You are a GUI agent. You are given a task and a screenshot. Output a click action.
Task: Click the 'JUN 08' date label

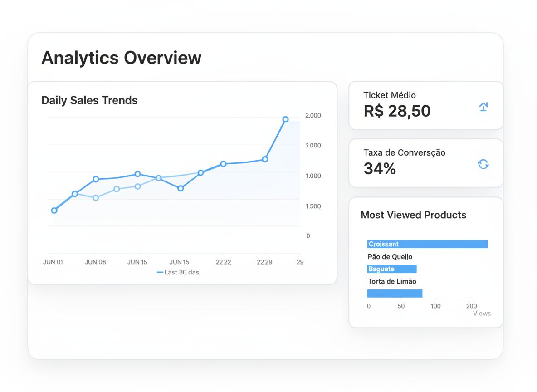pyautogui.click(x=95, y=262)
